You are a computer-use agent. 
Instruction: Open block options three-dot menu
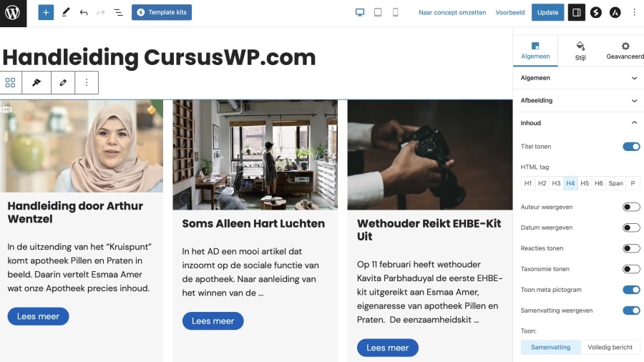(x=87, y=82)
